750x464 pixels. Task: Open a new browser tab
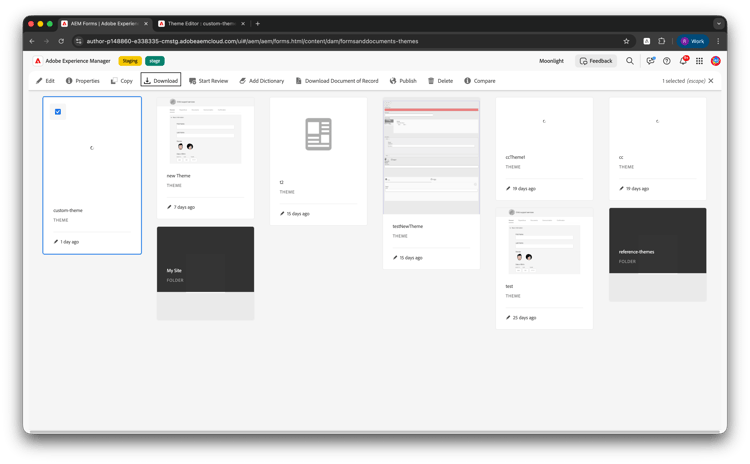(x=257, y=23)
